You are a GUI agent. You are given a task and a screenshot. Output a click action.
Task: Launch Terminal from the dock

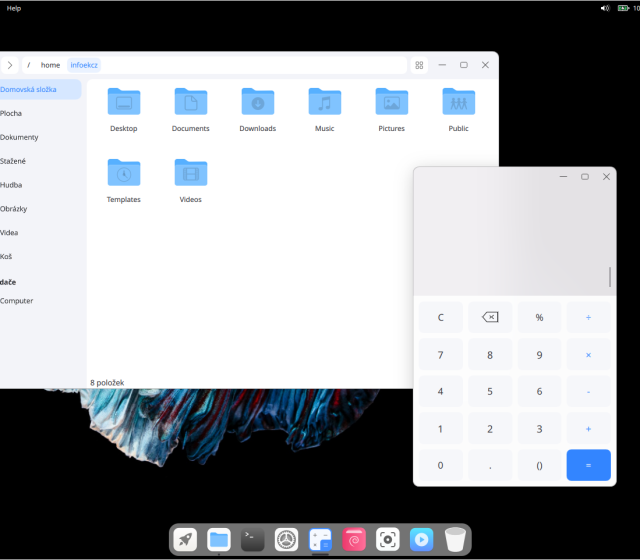click(x=253, y=540)
